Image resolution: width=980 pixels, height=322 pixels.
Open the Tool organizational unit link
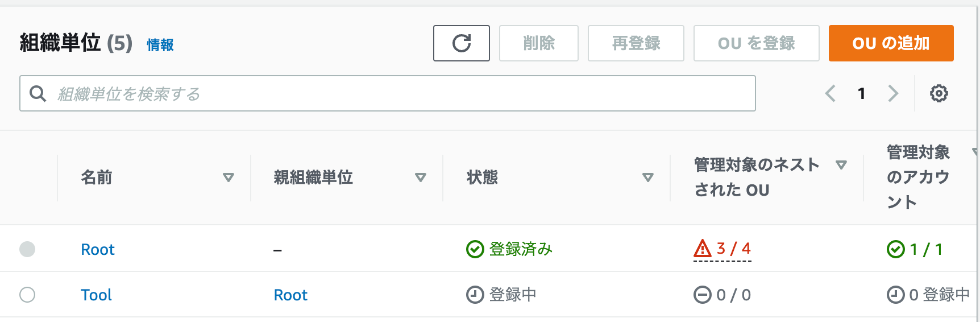click(96, 295)
